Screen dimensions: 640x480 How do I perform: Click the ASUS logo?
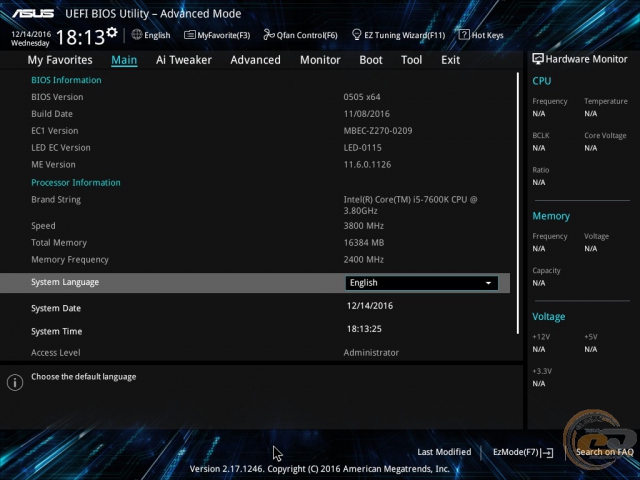coord(33,13)
